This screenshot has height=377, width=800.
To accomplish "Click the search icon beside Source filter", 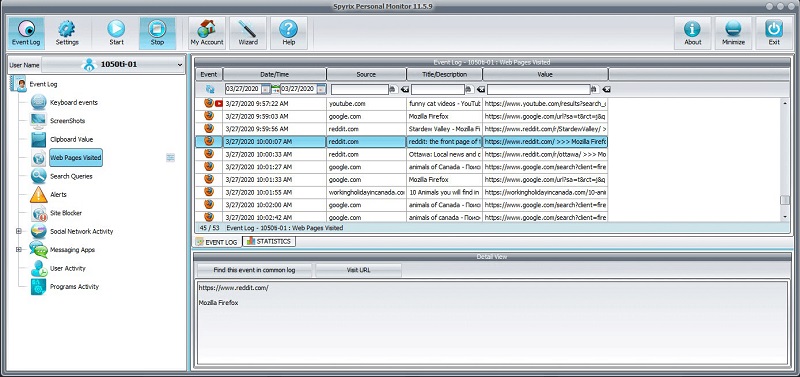I will pos(393,89).
